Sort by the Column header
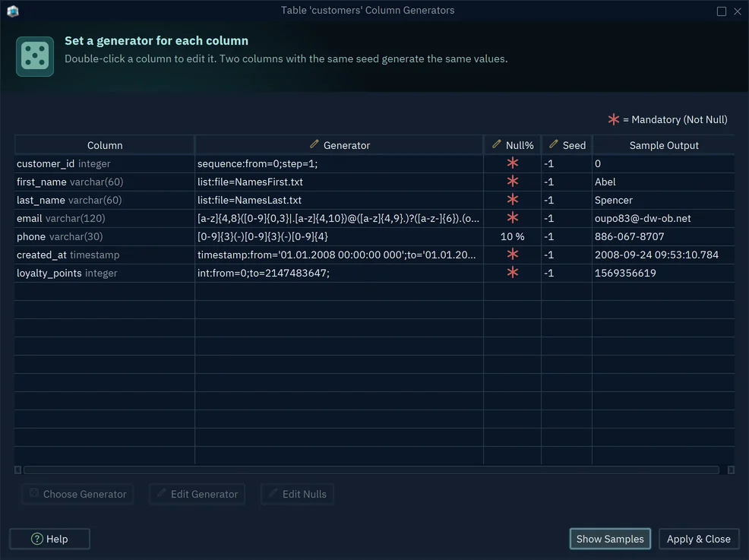The width and height of the screenshot is (749, 560). click(x=105, y=145)
